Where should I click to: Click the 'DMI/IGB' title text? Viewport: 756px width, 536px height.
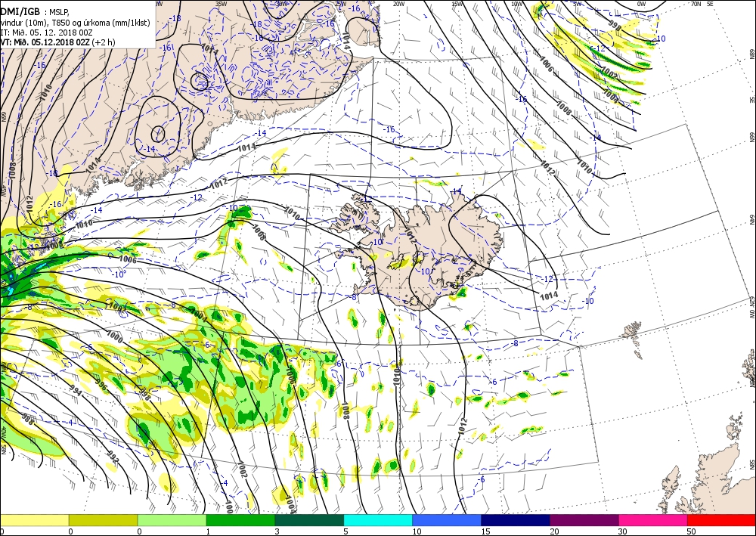pyautogui.click(x=20, y=13)
